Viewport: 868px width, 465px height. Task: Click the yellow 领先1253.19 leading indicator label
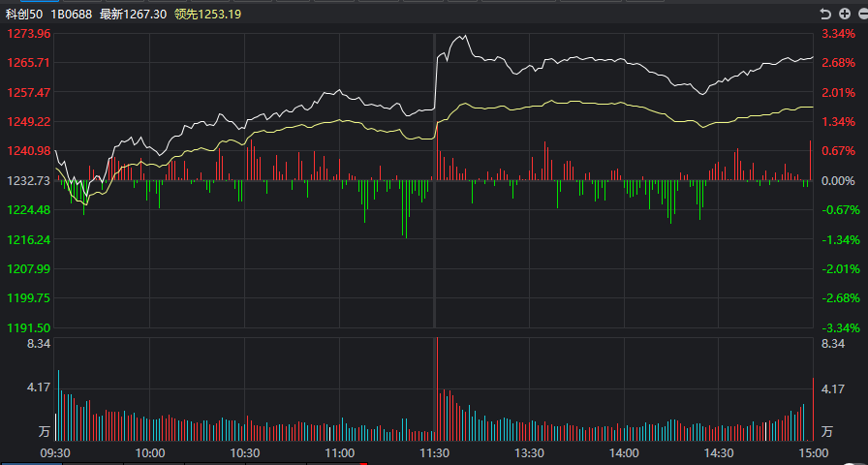point(207,15)
